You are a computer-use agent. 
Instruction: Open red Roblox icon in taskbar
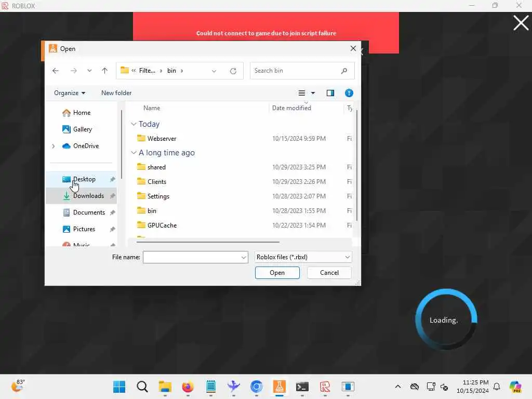tap(325, 387)
